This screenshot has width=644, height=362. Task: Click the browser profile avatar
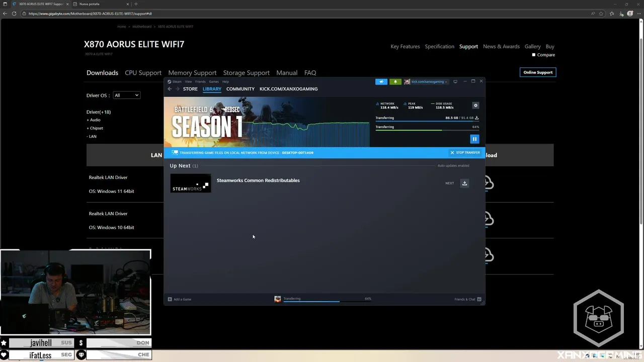click(630, 14)
